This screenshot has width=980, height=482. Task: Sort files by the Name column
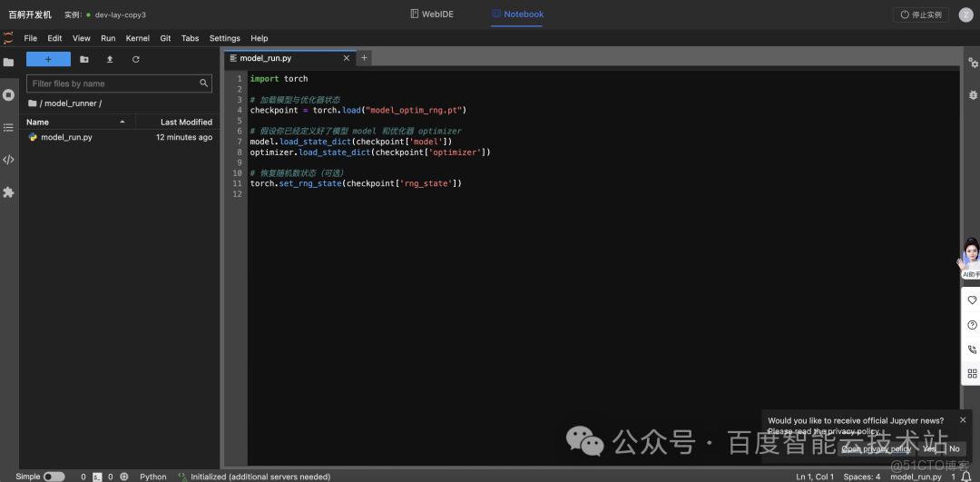[x=38, y=122]
